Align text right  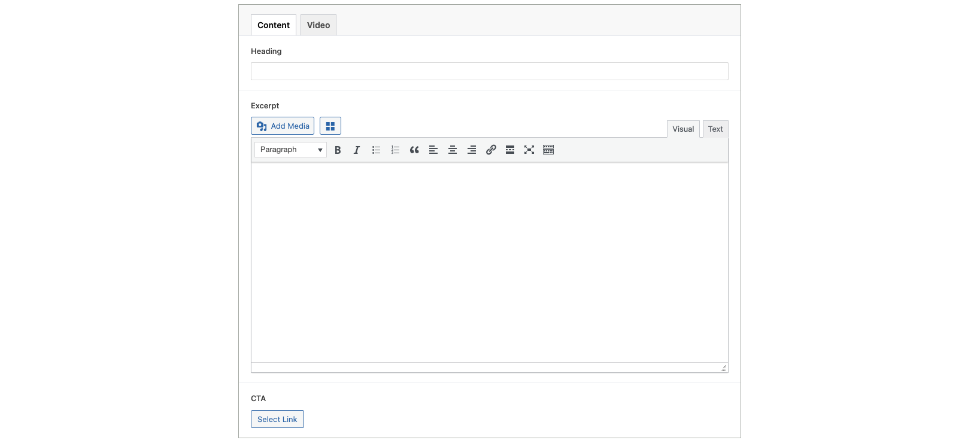tap(472, 150)
